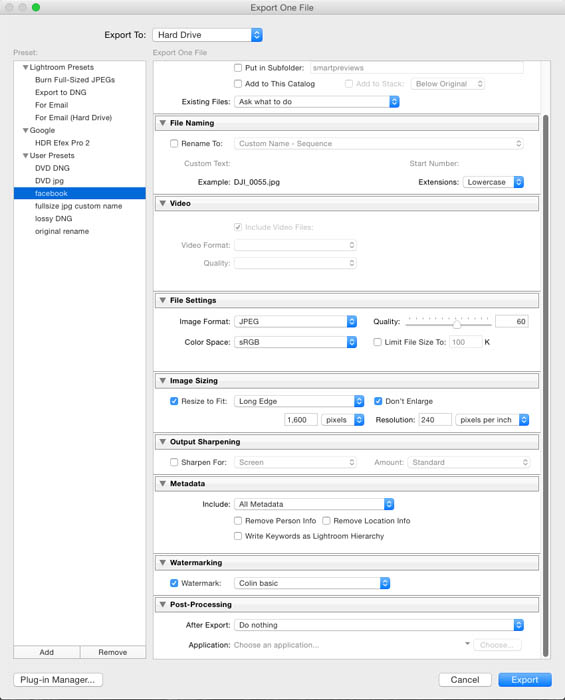Uncheck the Watermark checkbox

[x=174, y=583]
